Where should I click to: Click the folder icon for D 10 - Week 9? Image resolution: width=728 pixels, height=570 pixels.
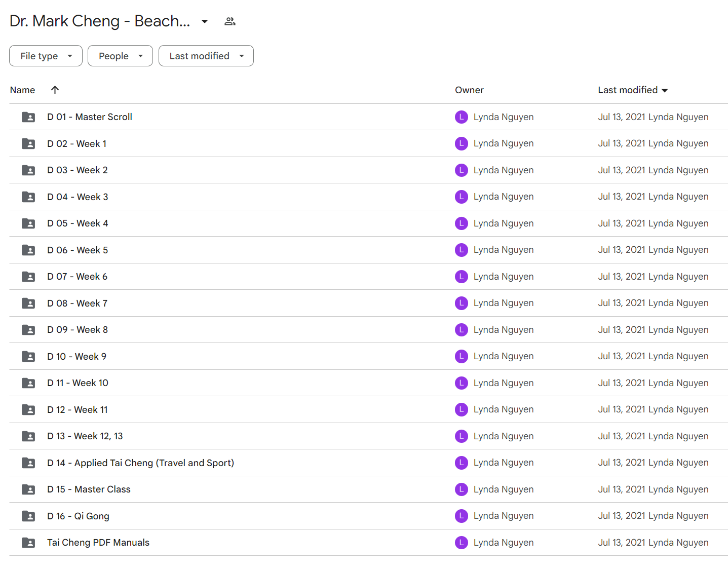28,357
